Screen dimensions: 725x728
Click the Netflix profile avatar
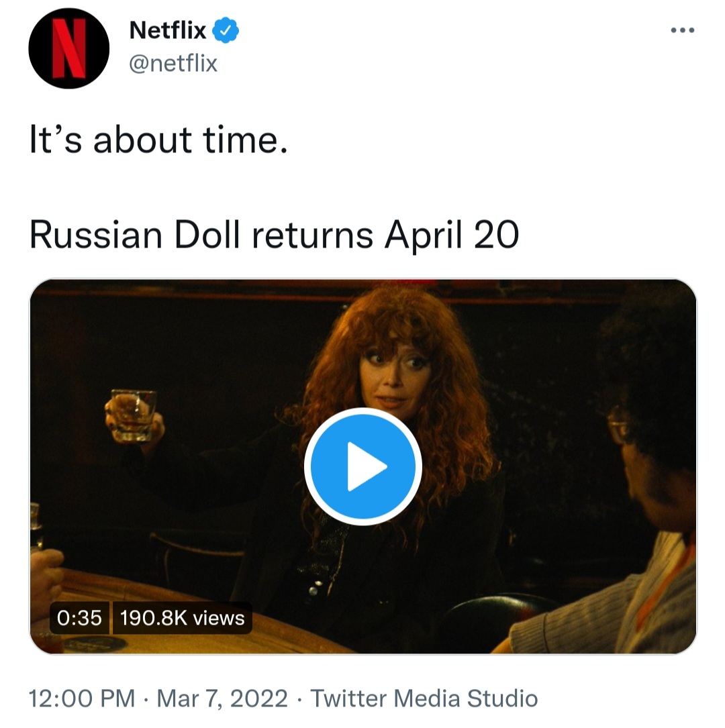68,48
